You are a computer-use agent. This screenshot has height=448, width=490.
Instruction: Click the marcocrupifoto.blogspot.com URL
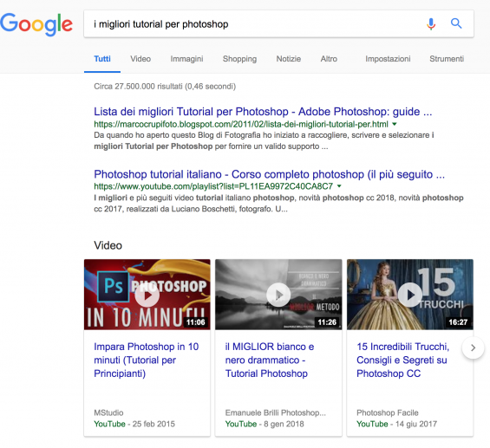[241, 124]
